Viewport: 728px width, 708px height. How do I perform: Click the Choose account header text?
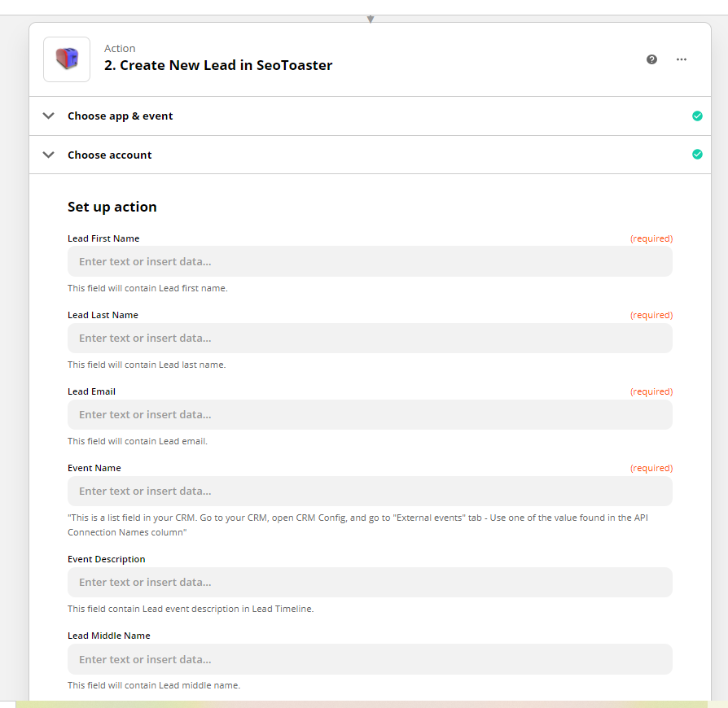[x=110, y=155]
